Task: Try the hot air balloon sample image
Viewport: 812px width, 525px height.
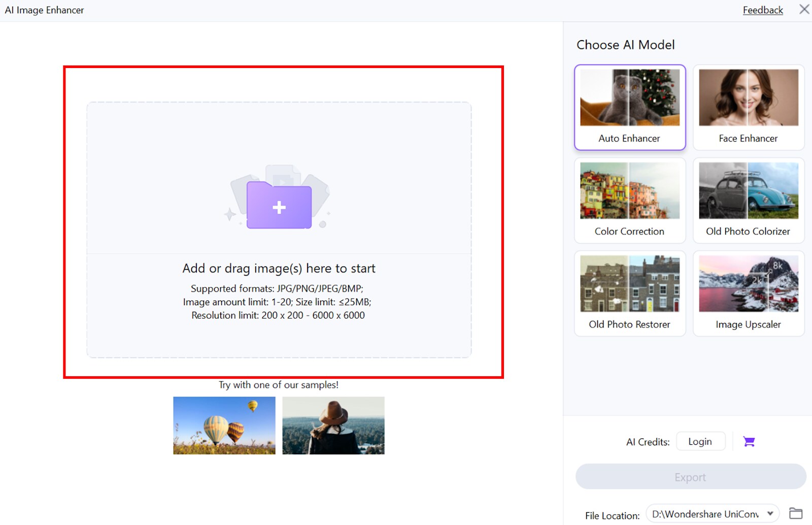Action: pos(224,425)
